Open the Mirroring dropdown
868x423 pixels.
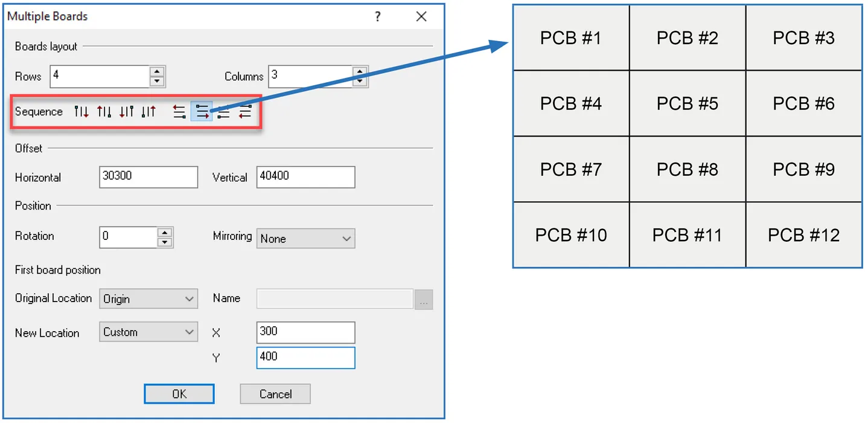[305, 239]
